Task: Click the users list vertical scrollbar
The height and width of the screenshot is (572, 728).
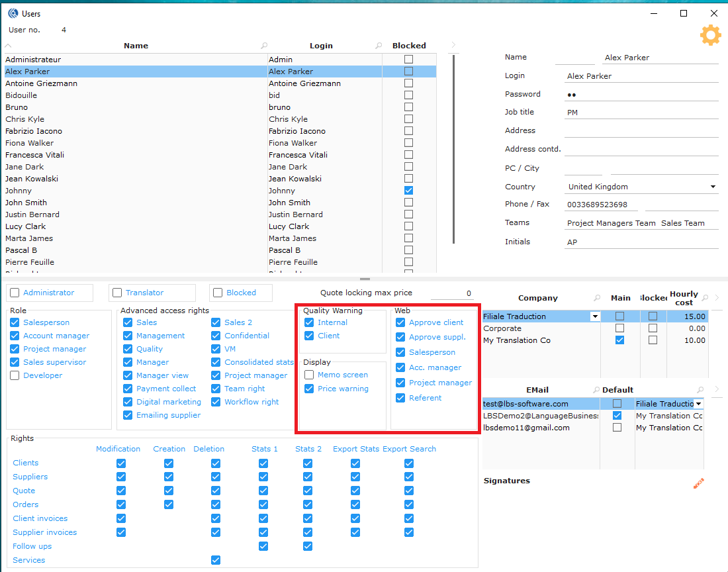Action: click(453, 149)
